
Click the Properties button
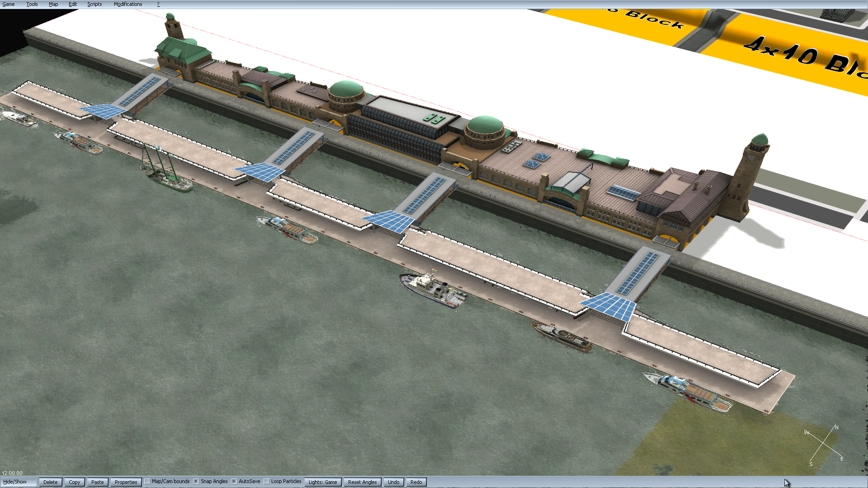pos(126,482)
